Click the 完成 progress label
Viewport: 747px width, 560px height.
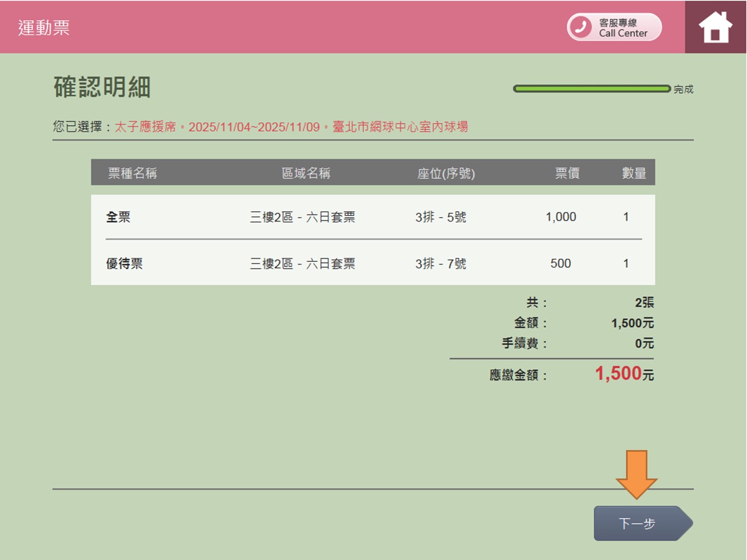pyautogui.click(x=683, y=89)
